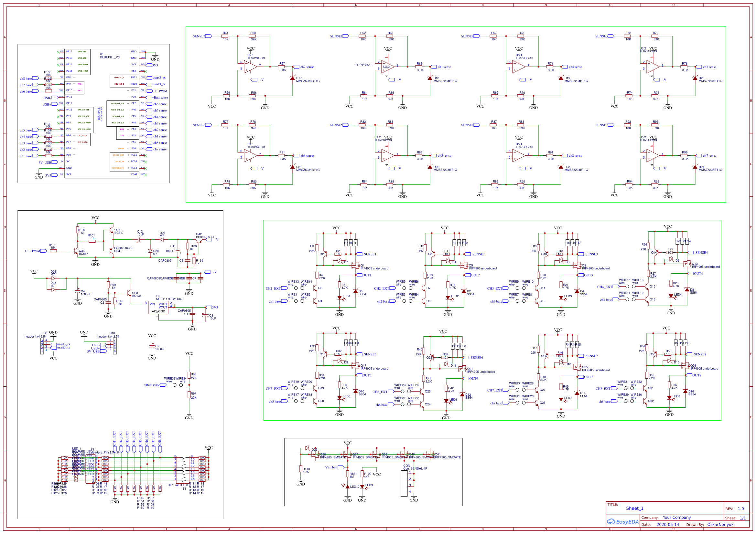
Task: Click zener diode D17 symbol
Action: pyautogui.click(x=292, y=78)
